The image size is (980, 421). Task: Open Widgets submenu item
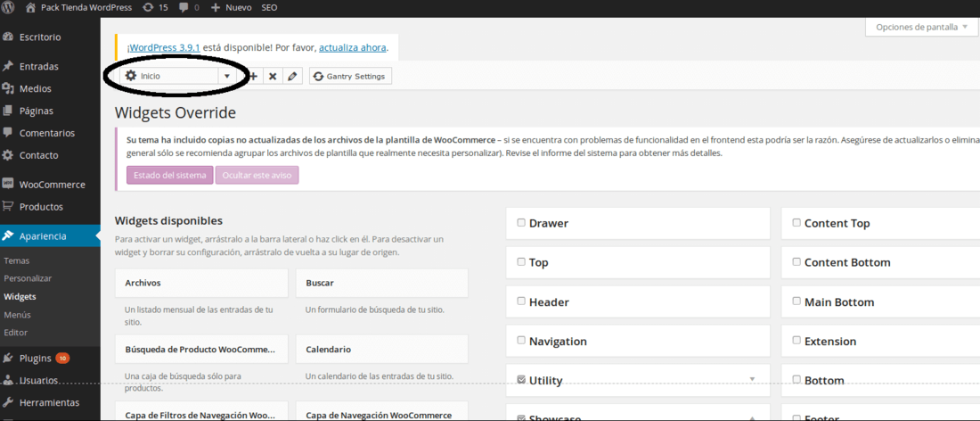(x=20, y=296)
